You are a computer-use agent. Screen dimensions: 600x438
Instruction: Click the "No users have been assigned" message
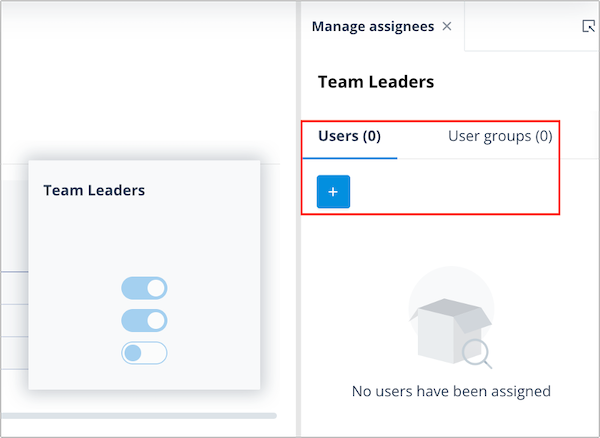point(451,391)
